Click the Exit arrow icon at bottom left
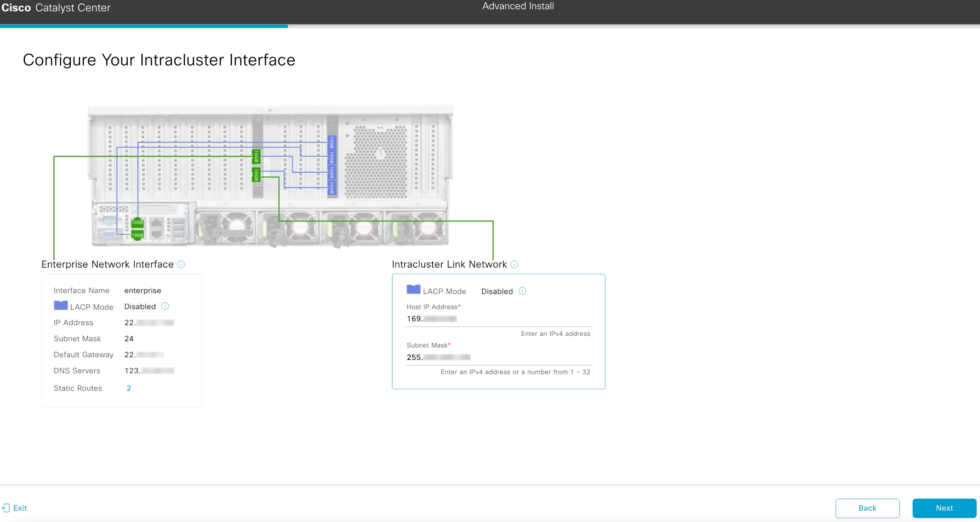The image size is (980, 522). click(6, 508)
